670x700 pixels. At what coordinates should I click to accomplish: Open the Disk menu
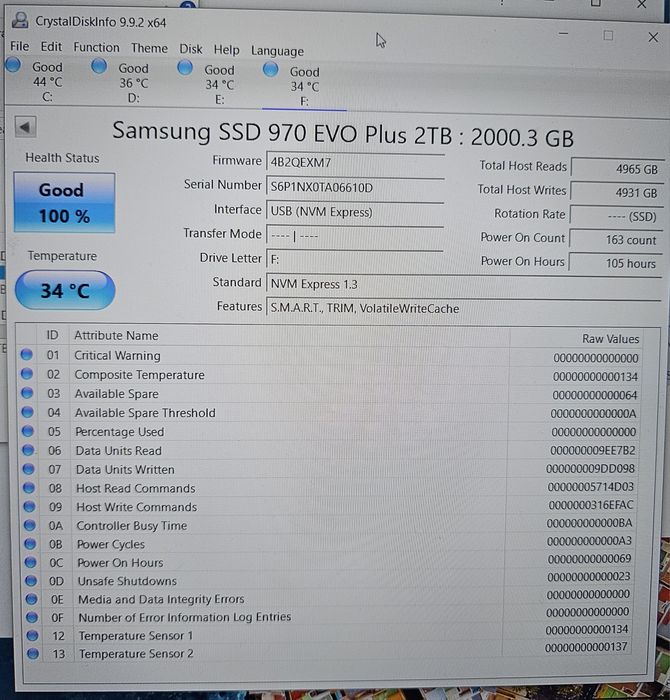[191, 49]
